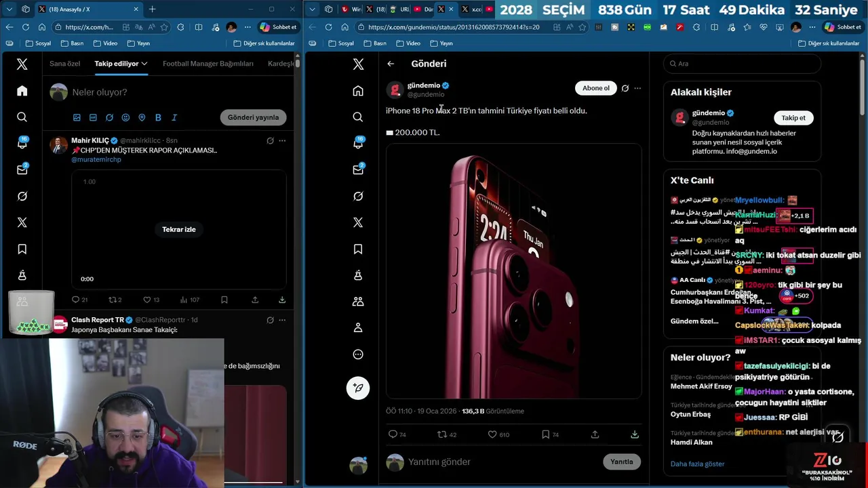868x488 pixels.
Task: Toggle italic formatting in the composer
Action: [x=174, y=117]
